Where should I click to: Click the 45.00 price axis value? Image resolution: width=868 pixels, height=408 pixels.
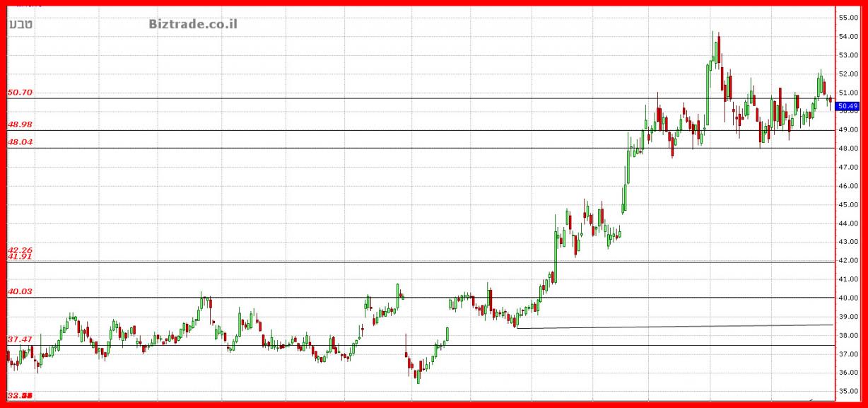[x=848, y=205]
